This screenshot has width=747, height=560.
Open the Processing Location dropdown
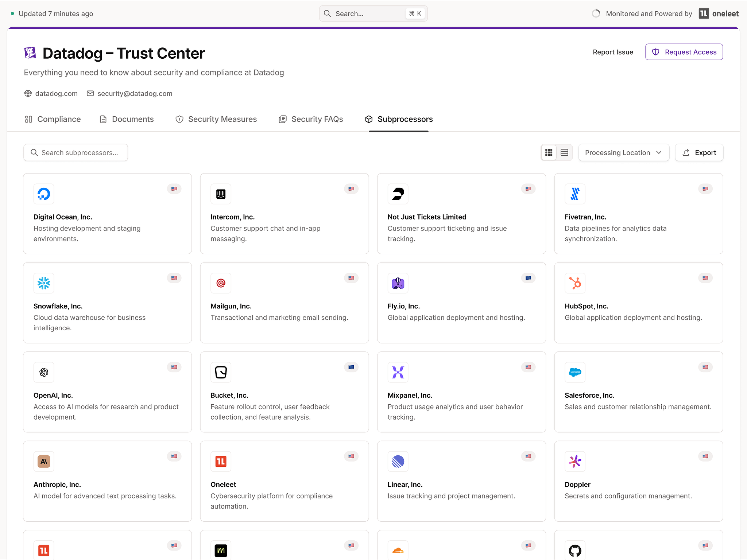(623, 152)
